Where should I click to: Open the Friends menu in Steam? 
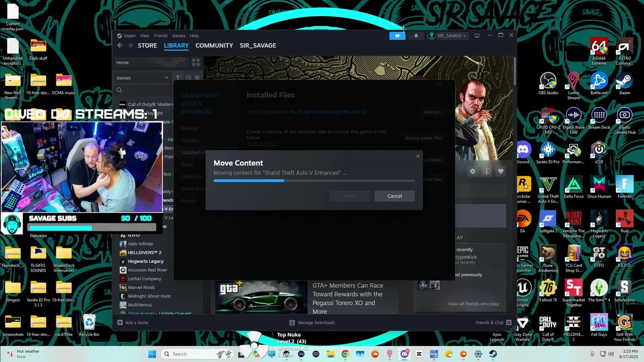[x=161, y=36]
